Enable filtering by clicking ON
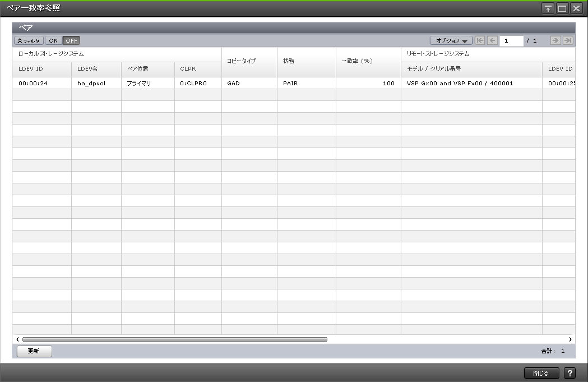 tap(53, 40)
